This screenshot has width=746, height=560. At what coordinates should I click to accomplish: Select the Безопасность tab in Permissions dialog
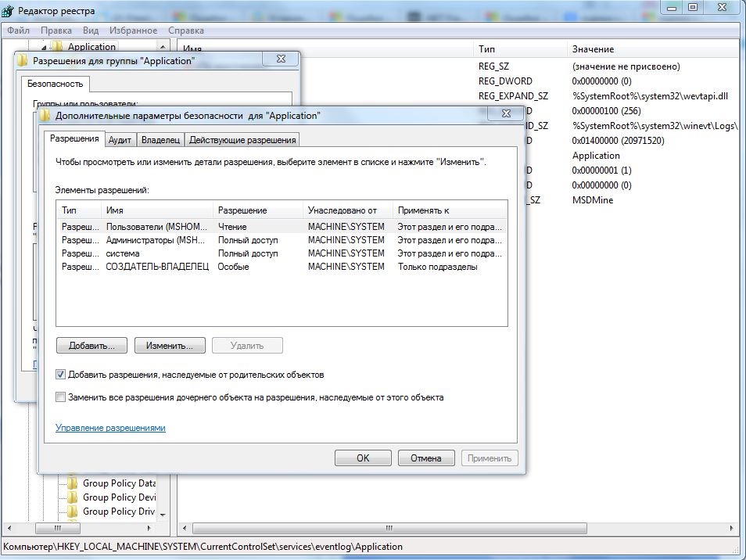[x=56, y=84]
